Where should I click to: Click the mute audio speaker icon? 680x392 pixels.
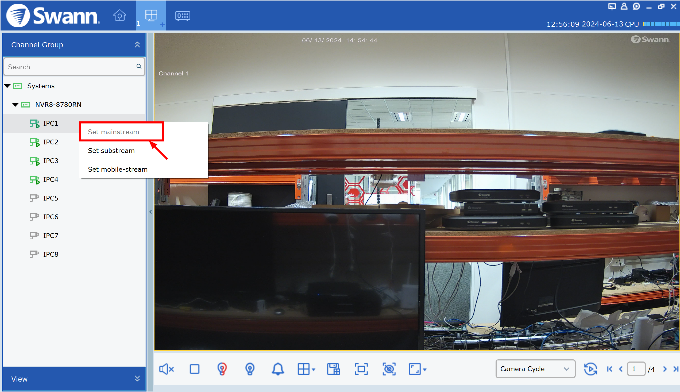(x=167, y=369)
